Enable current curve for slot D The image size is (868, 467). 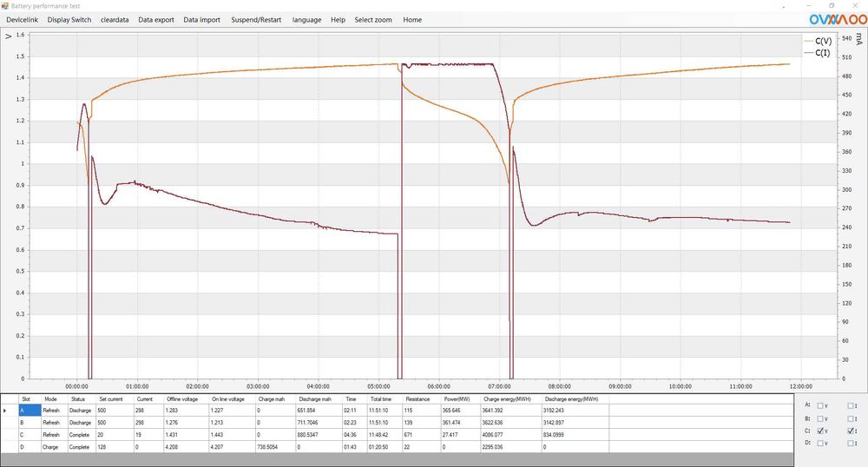(x=851, y=443)
